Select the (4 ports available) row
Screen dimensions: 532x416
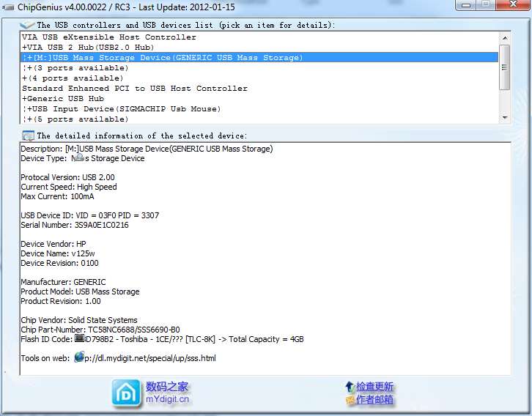[x=259, y=78]
